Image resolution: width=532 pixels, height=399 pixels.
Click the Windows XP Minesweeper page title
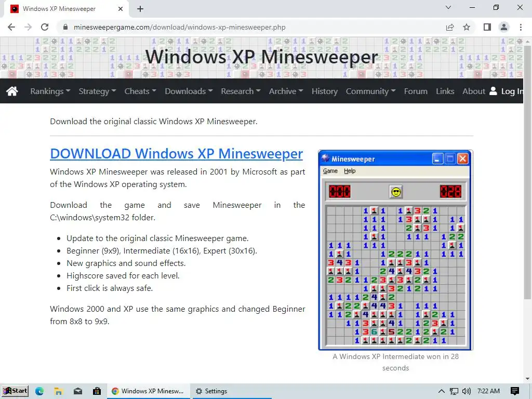click(x=262, y=56)
